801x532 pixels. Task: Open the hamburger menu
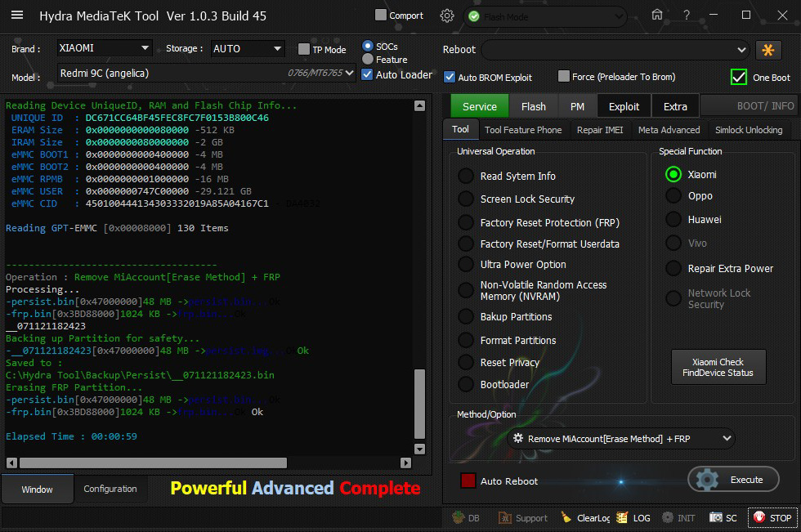[x=17, y=16]
